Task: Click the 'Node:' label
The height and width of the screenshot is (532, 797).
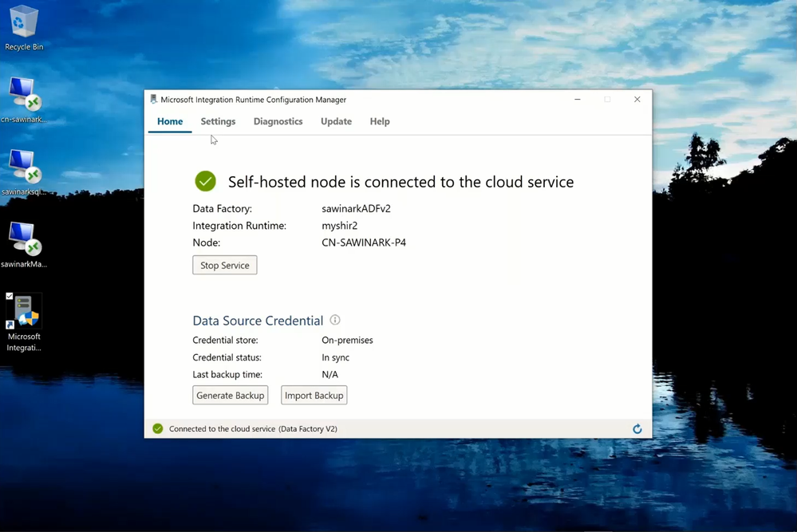Action: click(207, 242)
